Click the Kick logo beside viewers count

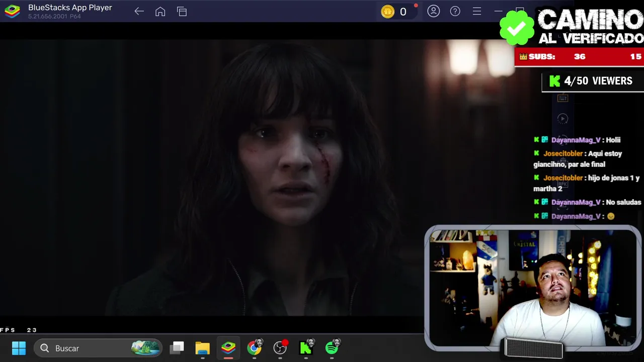(x=554, y=81)
